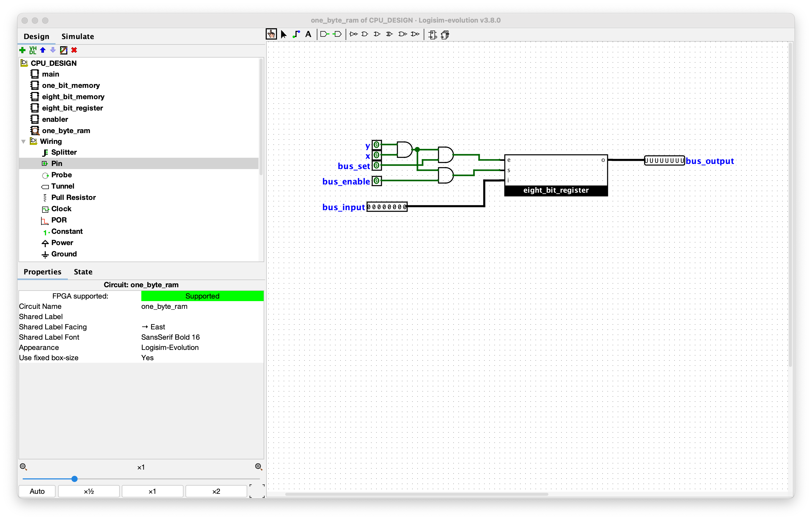Image resolution: width=812 pixels, height=520 pixels.
Task: Open Shared Label Font value field
Action: [202, 337]
